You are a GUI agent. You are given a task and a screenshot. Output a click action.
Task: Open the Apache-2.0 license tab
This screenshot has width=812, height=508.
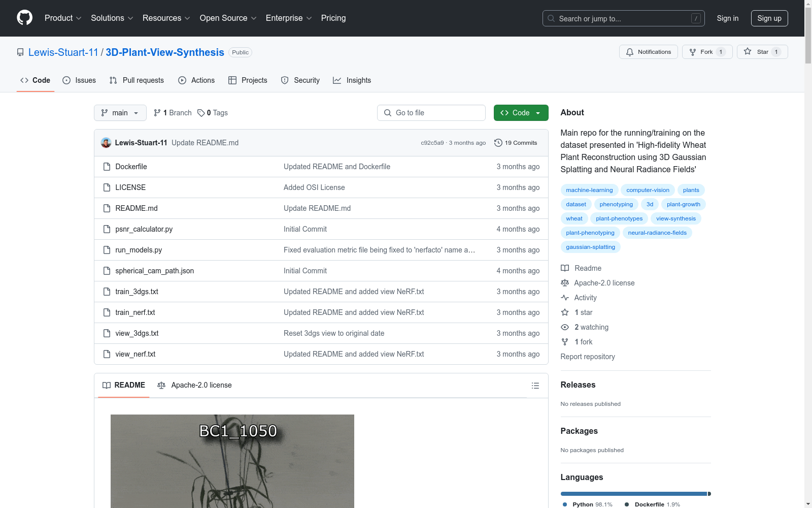(x=195, y=385)
